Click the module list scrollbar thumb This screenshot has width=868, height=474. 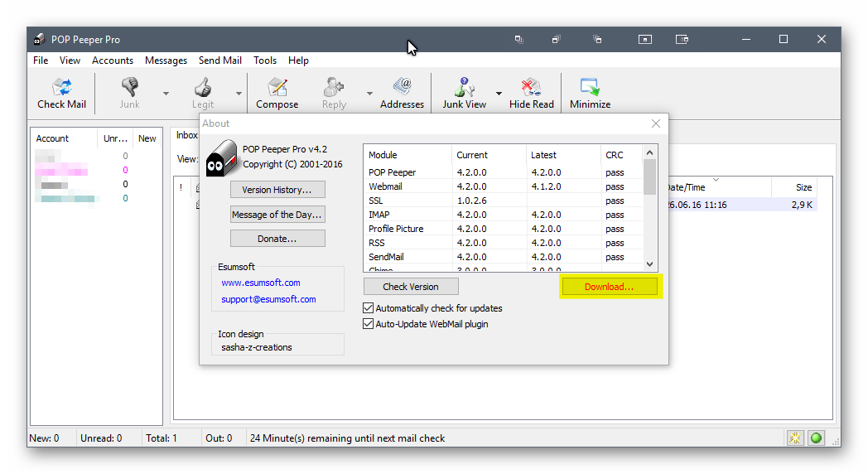[x=650, y=177]
